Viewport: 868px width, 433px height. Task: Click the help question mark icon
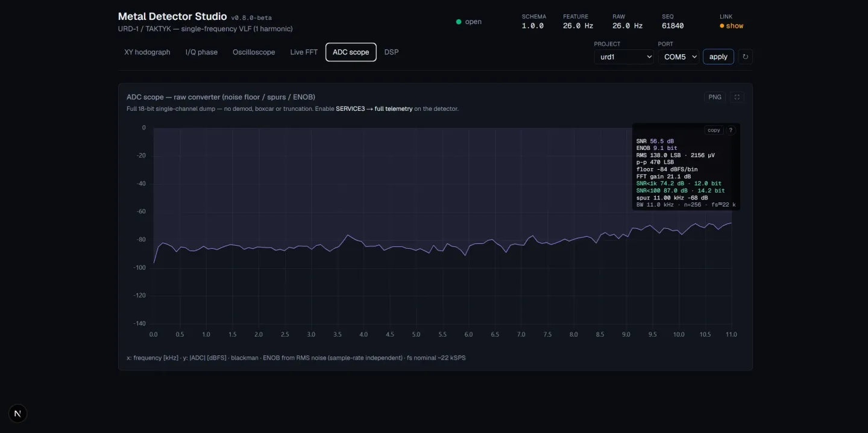point(731,130)
